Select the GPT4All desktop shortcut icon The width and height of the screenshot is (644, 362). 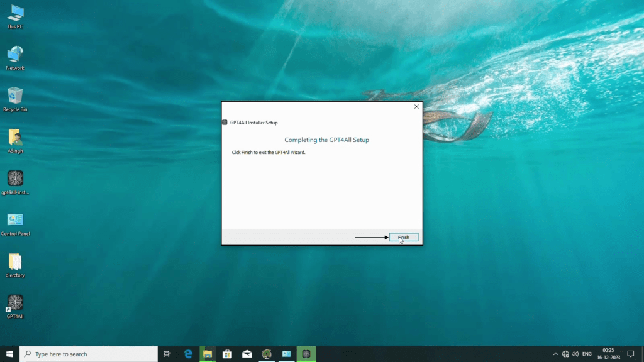15,303
